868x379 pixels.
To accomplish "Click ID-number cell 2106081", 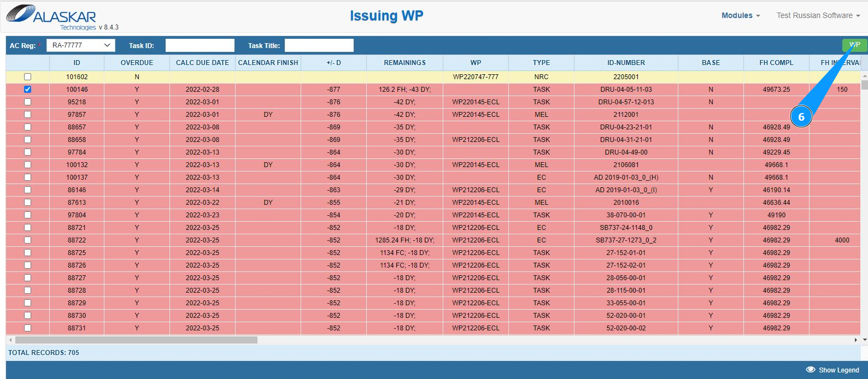I will pos(626,165).
